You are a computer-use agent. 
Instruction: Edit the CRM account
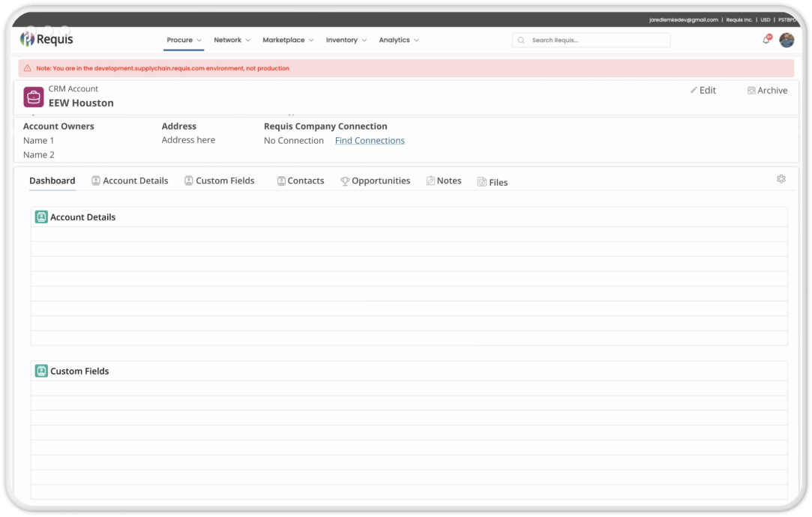703,90
